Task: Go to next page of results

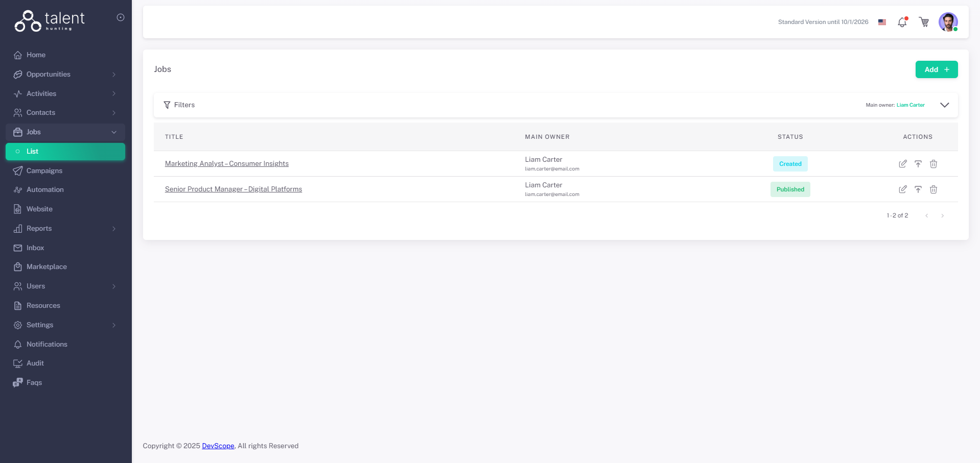Action: tap(942, 216)
